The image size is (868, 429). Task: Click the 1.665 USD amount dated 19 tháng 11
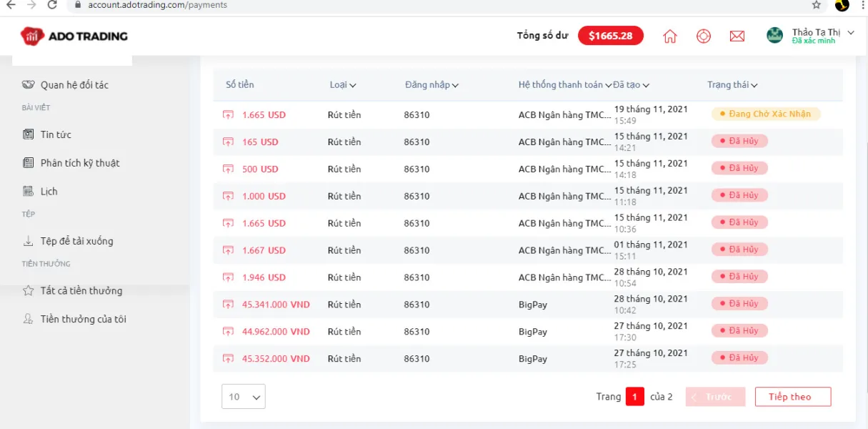[x=264, y=114]
